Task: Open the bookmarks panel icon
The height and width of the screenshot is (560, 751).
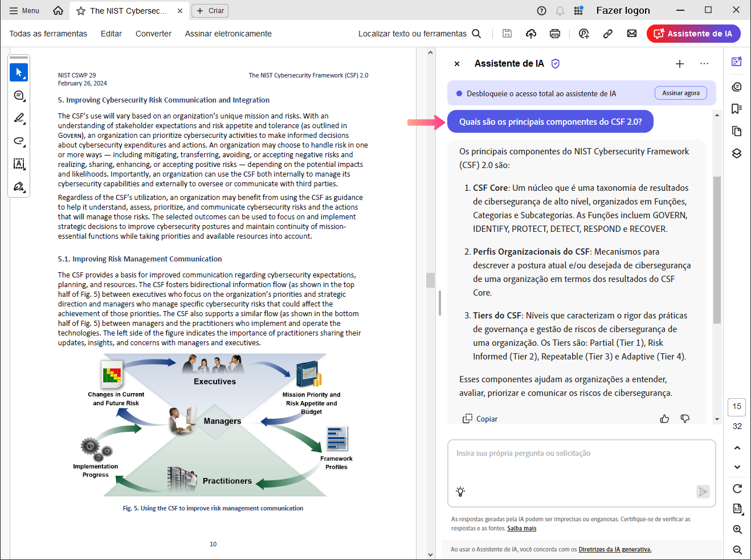Action: [x=737, y=109]
